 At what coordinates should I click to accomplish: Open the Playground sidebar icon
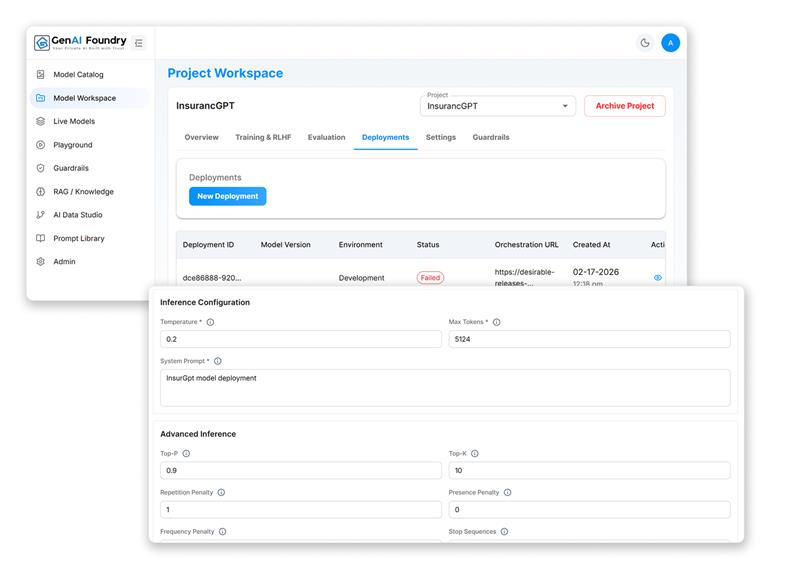41,145
